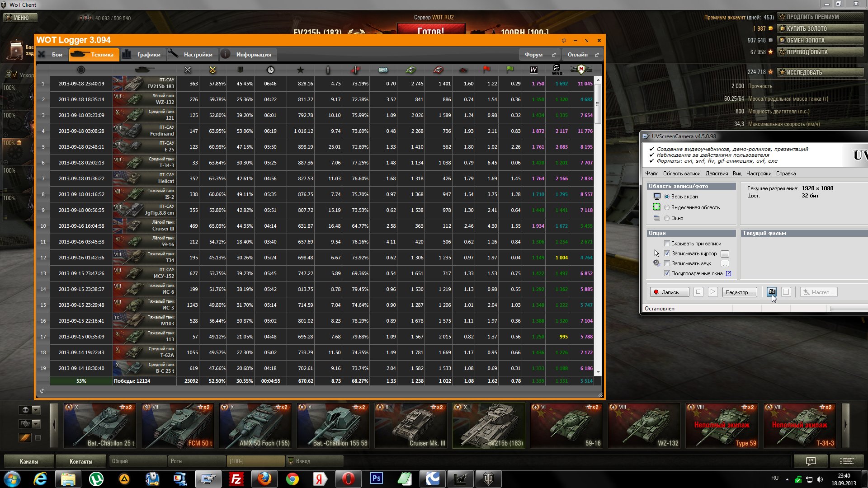Sort by shots shell column icon
The image size is (868, 488).
point(328,70)
